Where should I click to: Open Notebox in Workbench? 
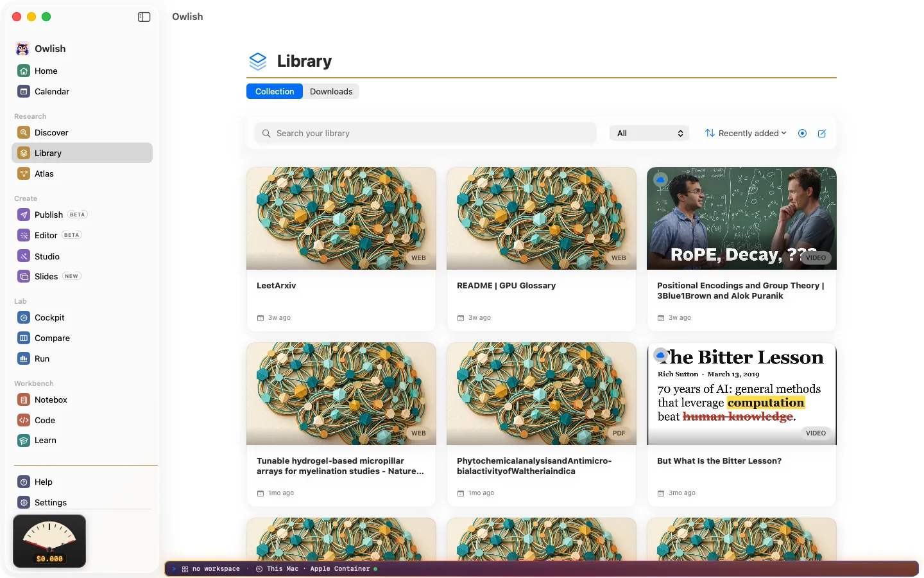coord(82,399)
